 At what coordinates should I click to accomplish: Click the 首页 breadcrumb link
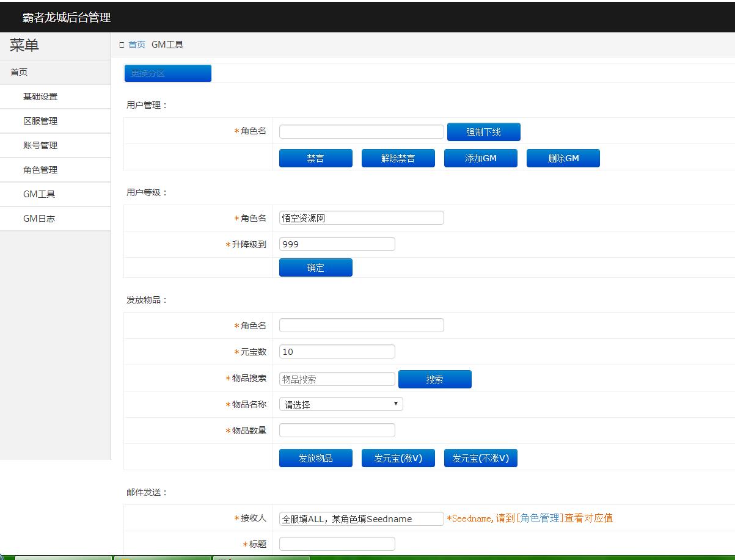coord(137,45)
